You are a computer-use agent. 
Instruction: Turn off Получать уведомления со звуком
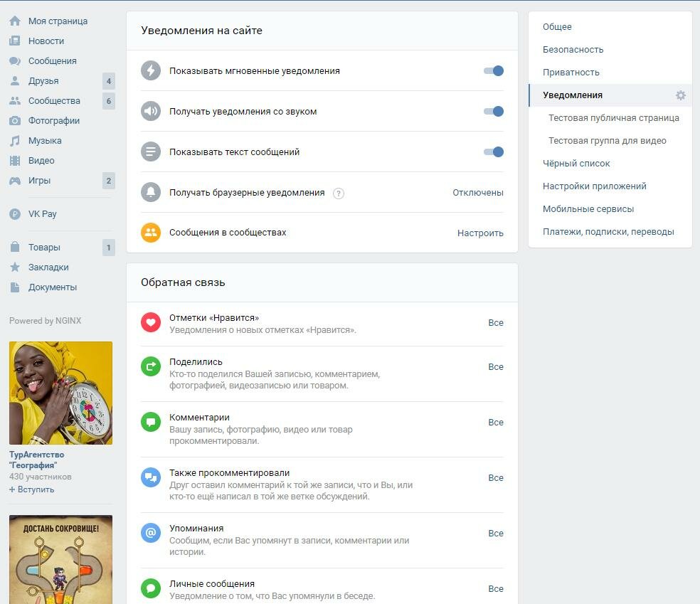pos(494,112)
